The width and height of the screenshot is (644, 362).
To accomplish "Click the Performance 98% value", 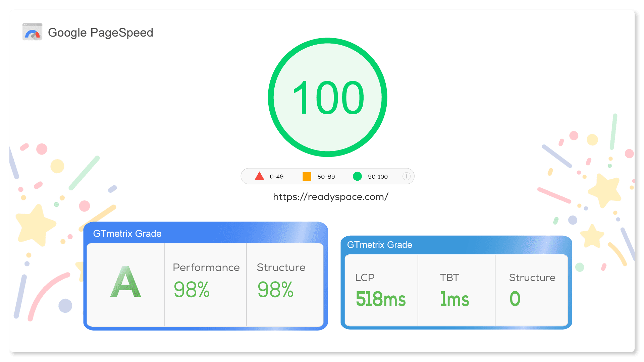I will coord(192,290).
